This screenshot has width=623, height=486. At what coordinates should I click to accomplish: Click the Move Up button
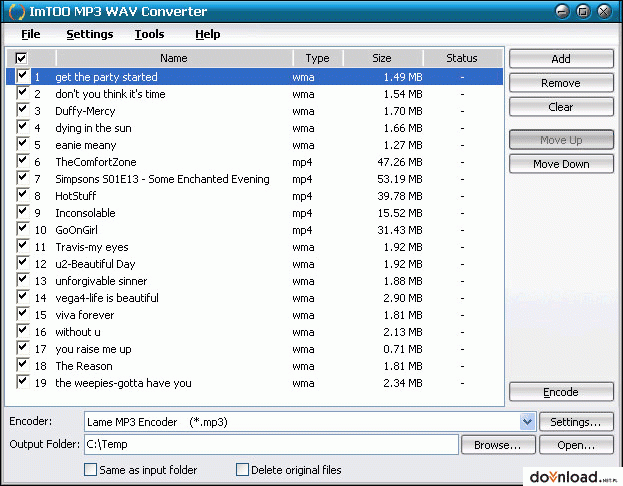tap(561, 140)
